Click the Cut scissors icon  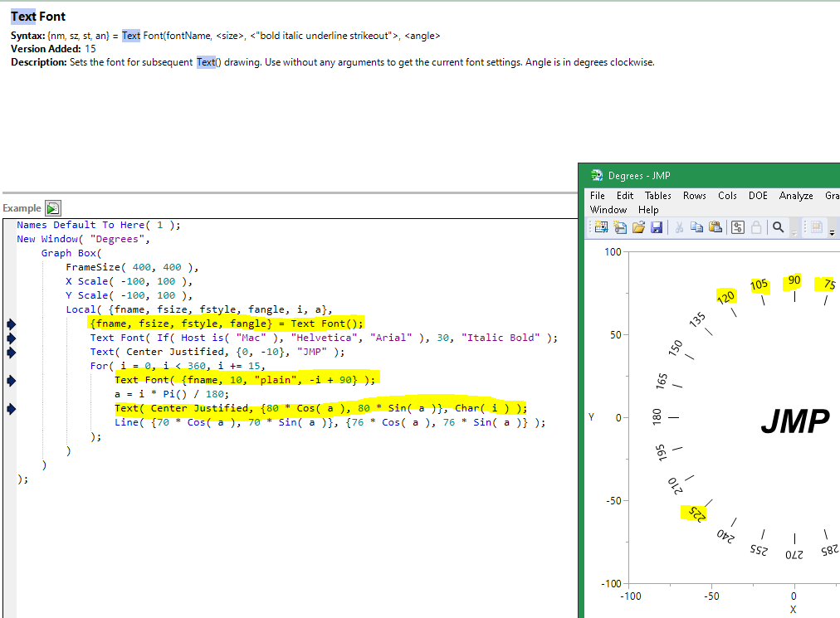pyautogui.click(x=679, y=227)
